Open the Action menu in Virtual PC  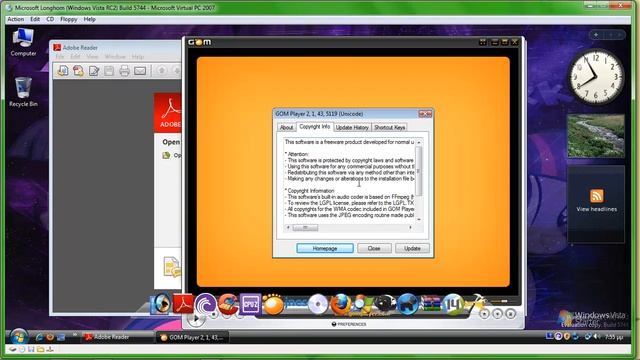point(16,19)
